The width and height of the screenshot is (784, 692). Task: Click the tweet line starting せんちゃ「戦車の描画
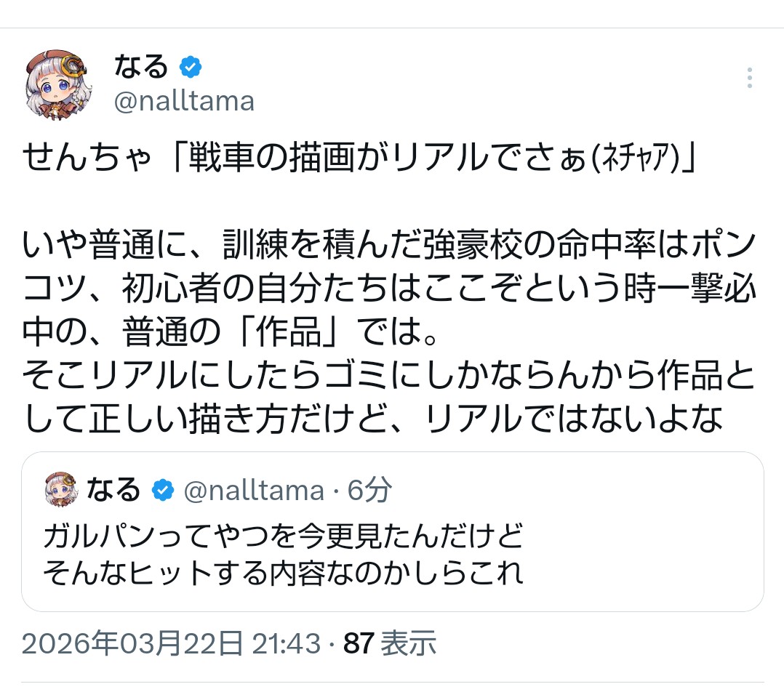[361, 157]
